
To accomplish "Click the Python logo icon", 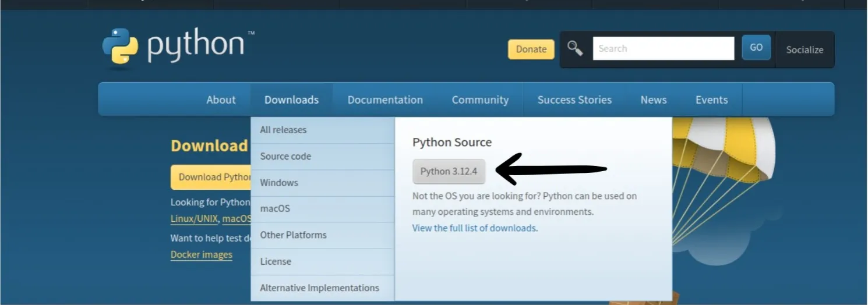I will point(121,46).
